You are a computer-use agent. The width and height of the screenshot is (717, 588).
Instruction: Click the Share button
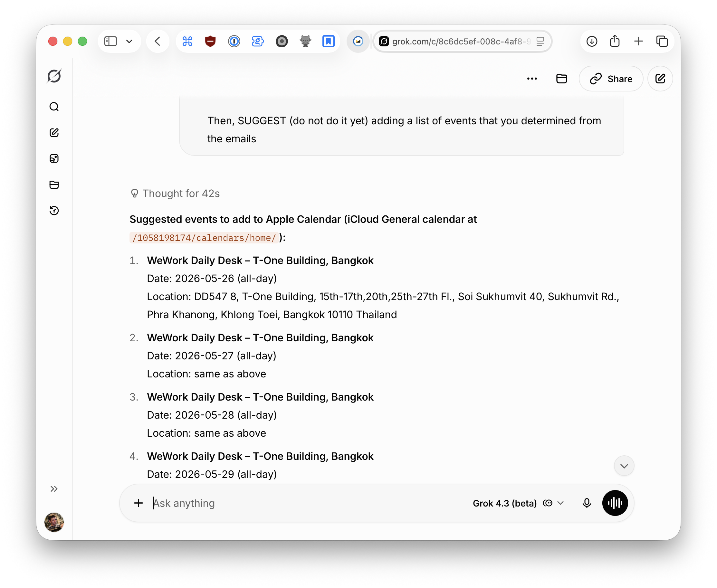611,79
